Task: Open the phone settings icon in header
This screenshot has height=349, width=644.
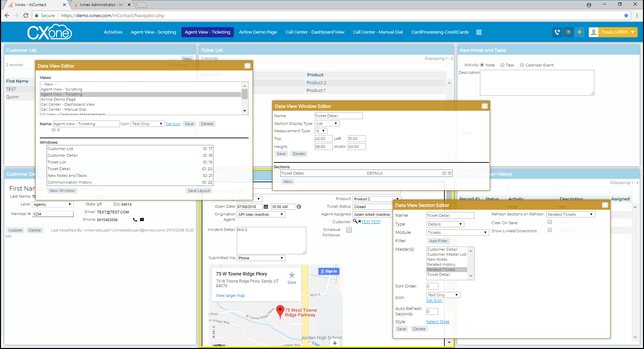Action: tap(557, 32)
